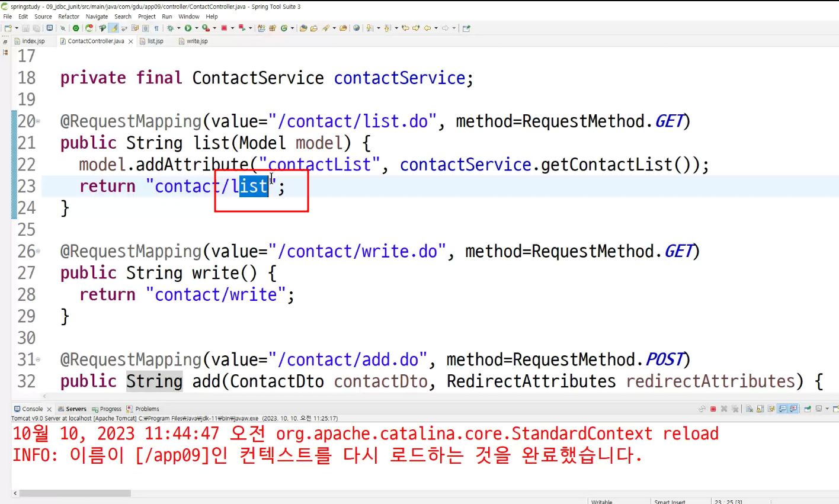This screenshot has height=504, width=839.
Task: Toggle Console Word Wrap
Action: tap(771, 409)
